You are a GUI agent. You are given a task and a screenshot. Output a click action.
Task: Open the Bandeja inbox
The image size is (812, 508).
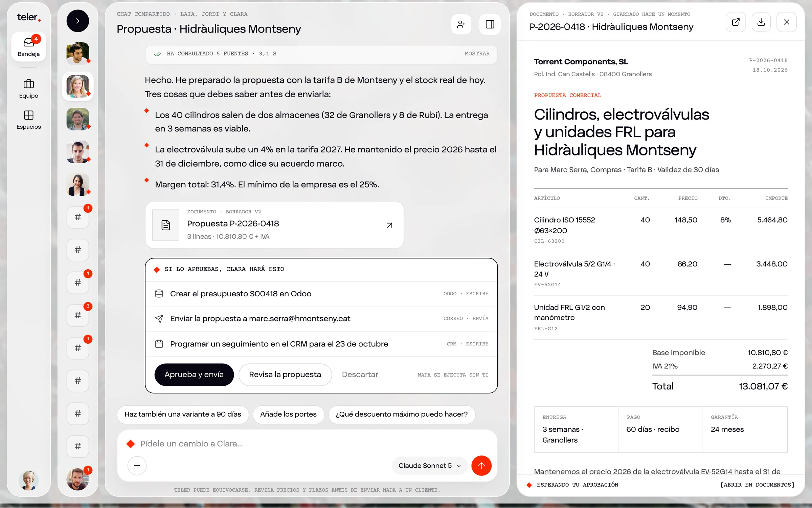pyautogui.click(x=29, y=47)
